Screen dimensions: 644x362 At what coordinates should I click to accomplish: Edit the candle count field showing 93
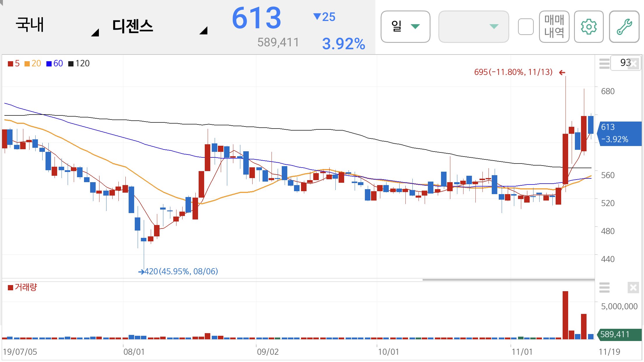[x=625, y=63]
